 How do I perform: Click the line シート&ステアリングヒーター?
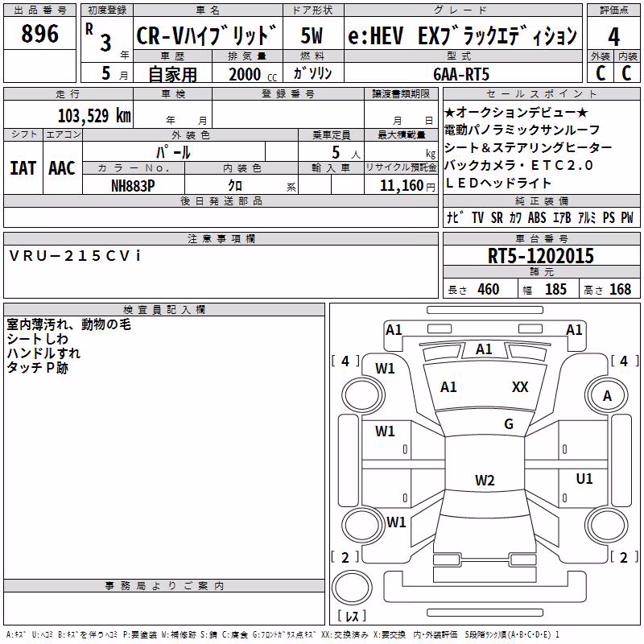click(528, 147)
